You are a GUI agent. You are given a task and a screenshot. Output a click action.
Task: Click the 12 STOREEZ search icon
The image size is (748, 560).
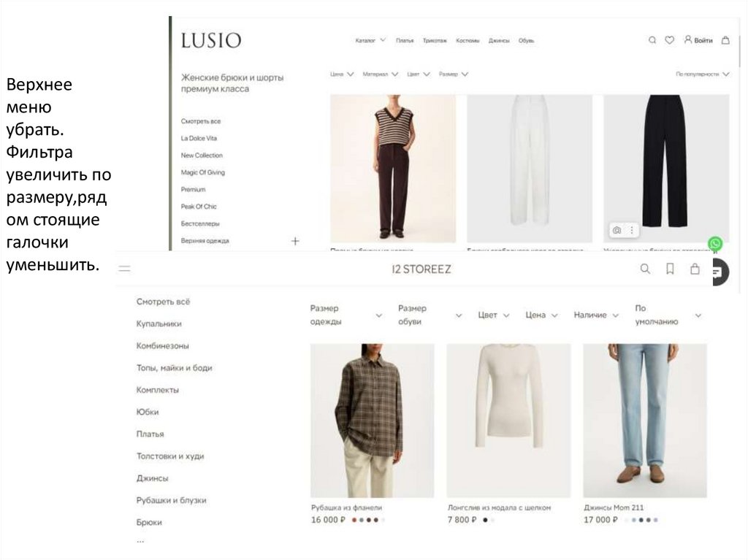pyautogui.click(x=645, y=269)
